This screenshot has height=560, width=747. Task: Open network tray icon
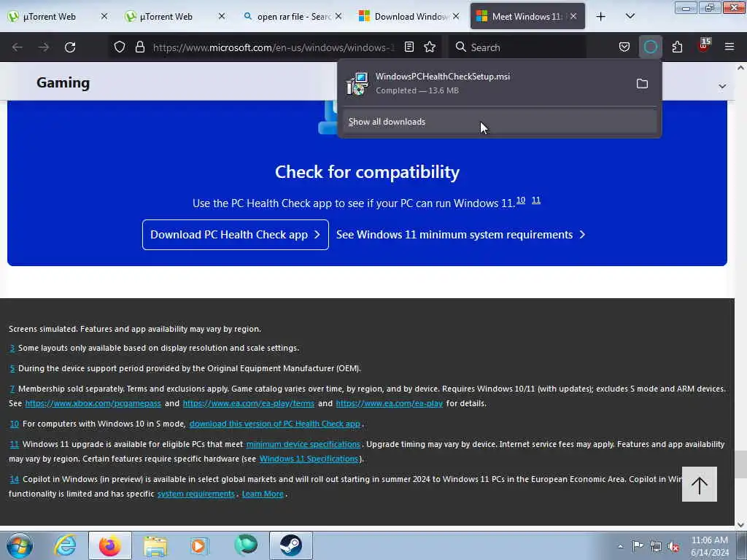(656, 547)
